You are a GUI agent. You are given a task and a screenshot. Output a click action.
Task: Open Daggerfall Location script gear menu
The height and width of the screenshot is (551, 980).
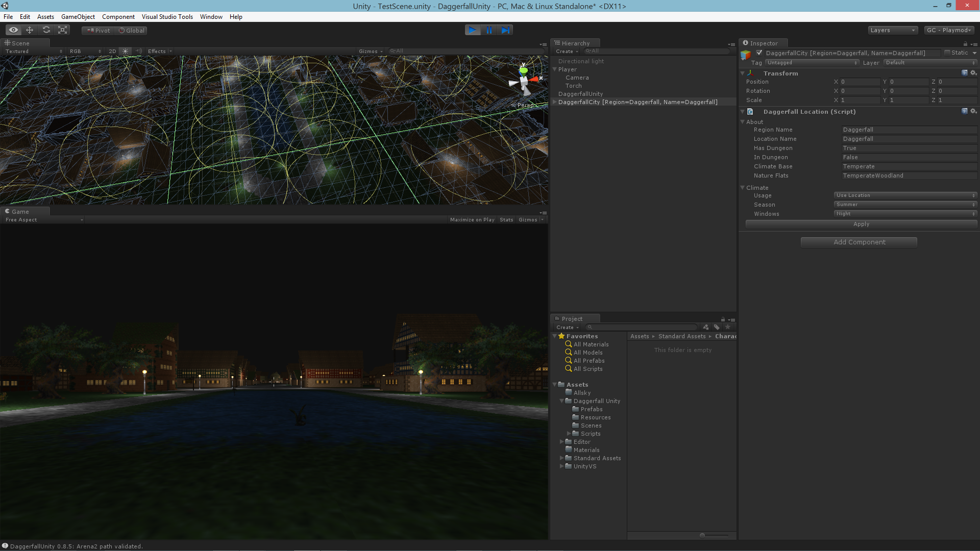pos(973,111)
